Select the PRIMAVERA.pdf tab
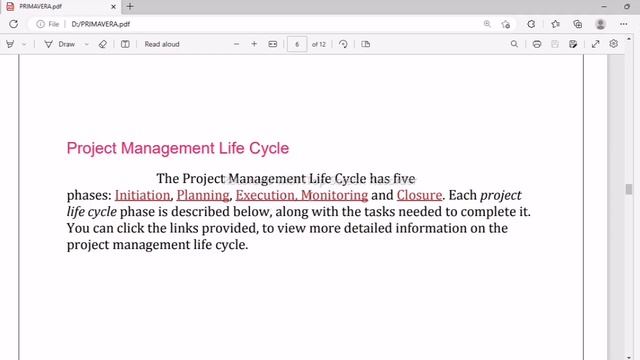The image size is (640, 360). point(60,7)
